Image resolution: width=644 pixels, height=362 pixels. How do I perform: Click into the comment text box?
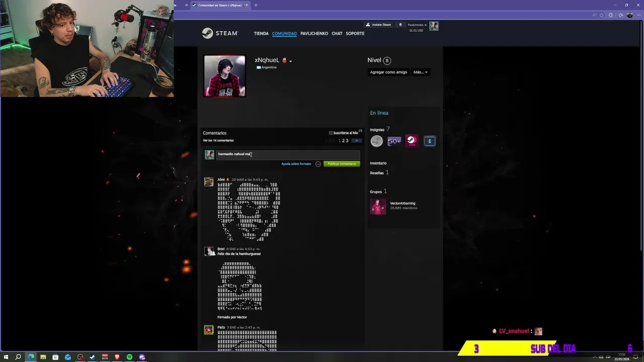click(288, 154)
